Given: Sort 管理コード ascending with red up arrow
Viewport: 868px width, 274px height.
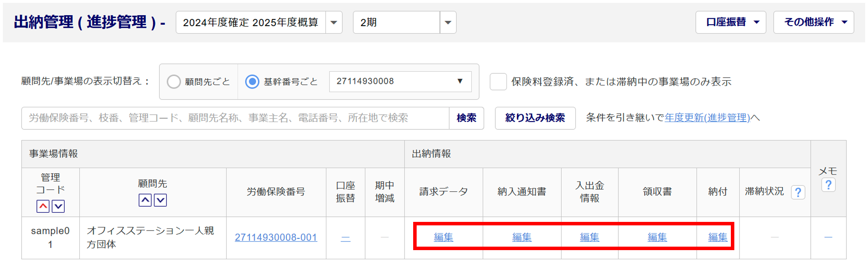Looking at the screenshot, I should (43, 206).
